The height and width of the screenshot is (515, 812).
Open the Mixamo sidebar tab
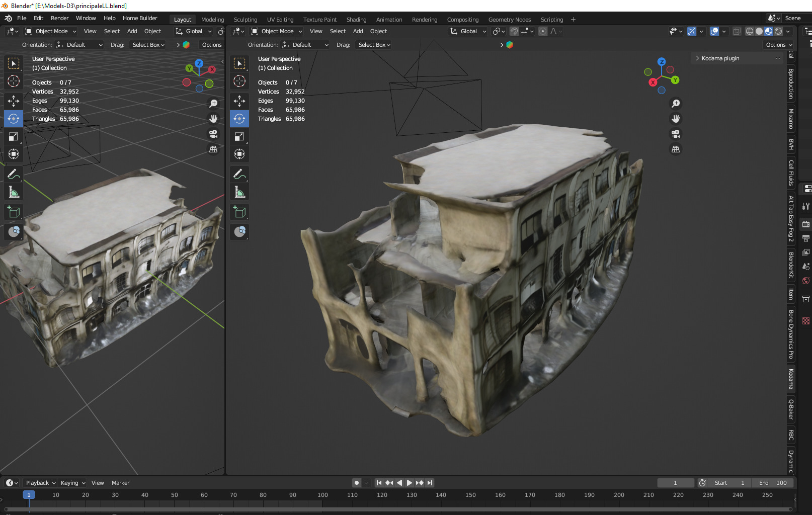tap(791, 119)
